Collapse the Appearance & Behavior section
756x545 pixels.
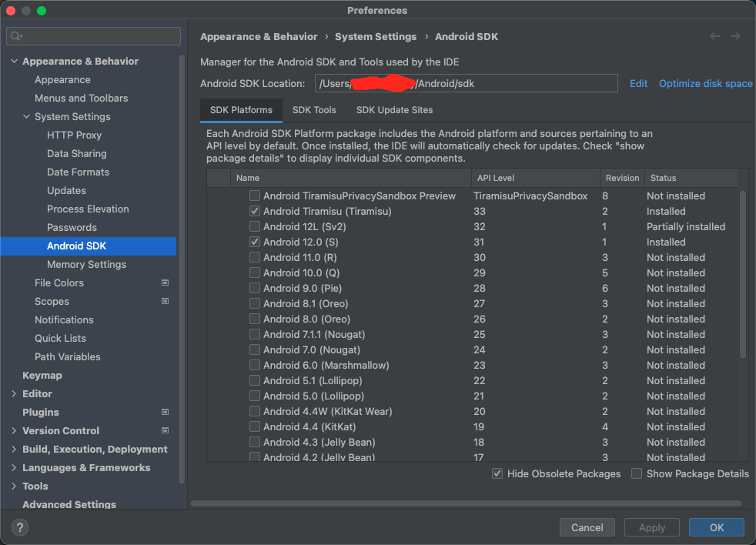(x=14, y=62)
